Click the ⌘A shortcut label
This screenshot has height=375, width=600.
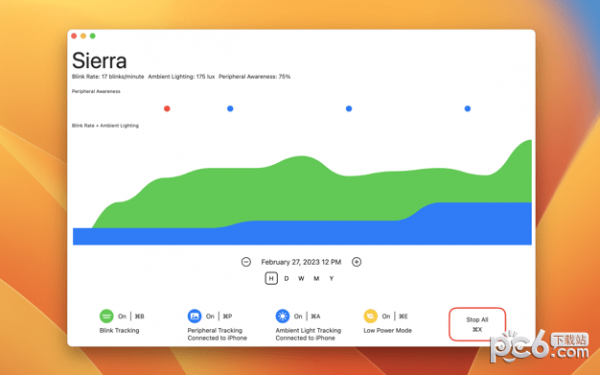(316, 316)
